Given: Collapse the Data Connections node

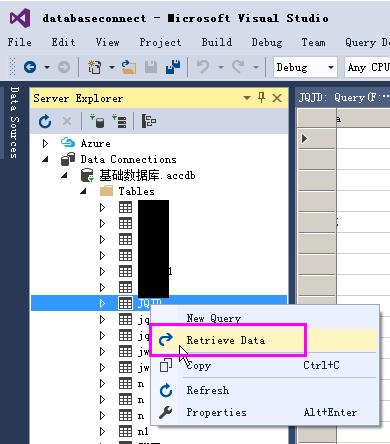Looking at the screenshot, I should tap(45, 159).
